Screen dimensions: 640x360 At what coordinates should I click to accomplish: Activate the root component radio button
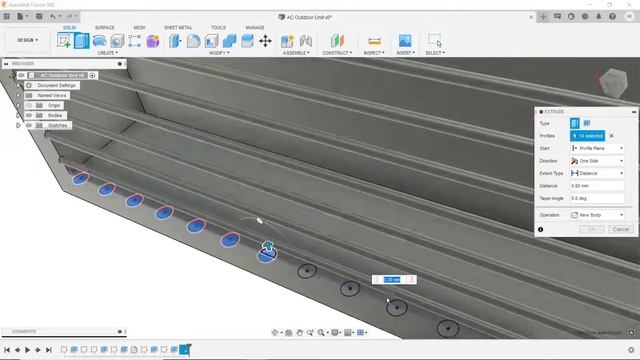(x=92, y=76)
